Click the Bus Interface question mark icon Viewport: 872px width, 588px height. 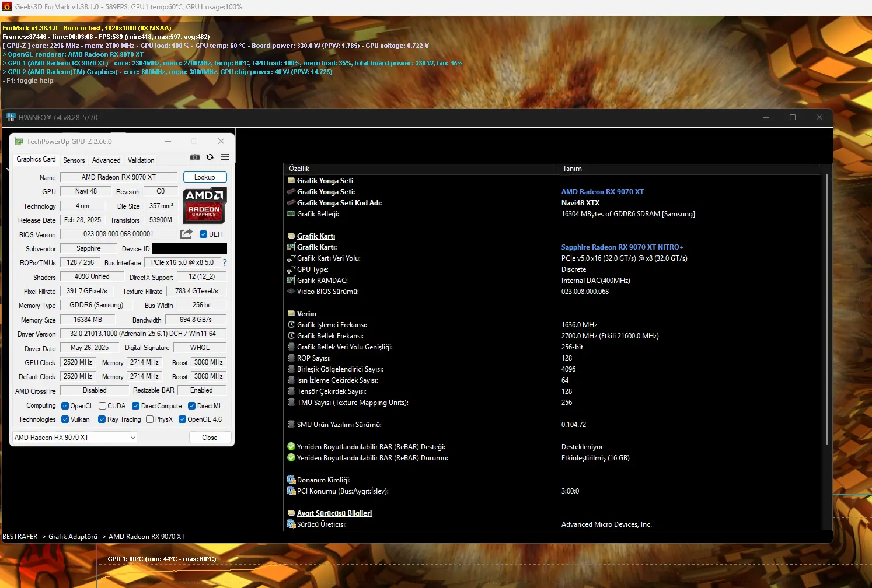tap(225, 262)
